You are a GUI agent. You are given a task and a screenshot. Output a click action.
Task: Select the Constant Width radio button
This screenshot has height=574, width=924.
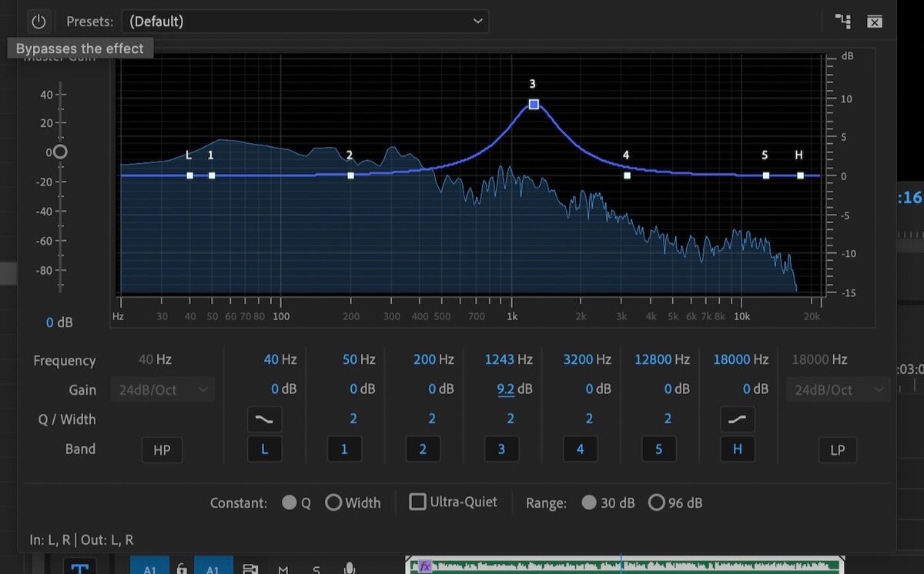pos(333,502)
